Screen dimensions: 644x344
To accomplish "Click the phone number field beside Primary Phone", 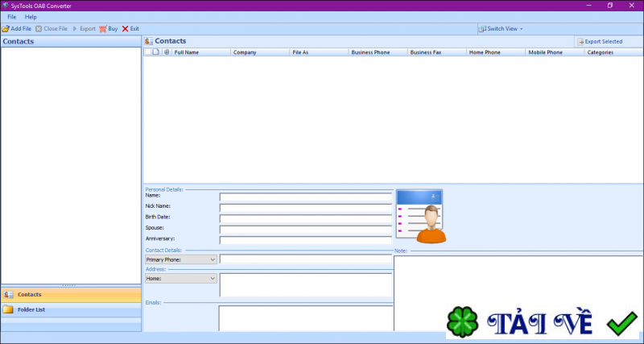I will (306, 259).
